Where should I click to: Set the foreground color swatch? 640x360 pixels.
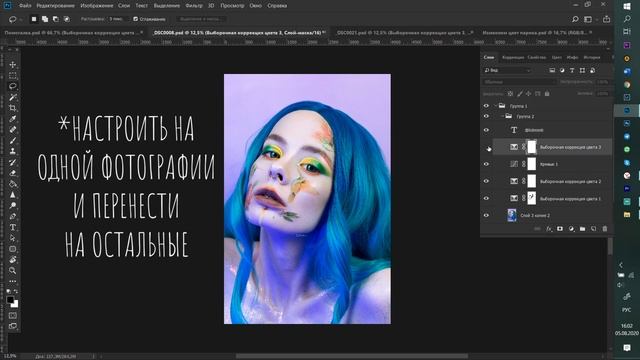[x=10, y=300]
